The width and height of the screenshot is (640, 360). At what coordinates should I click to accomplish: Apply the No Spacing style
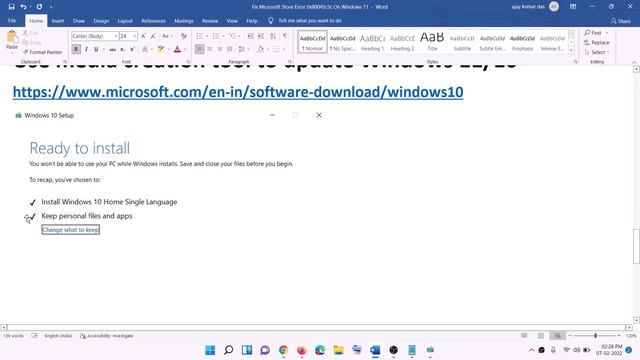(342, 41)
